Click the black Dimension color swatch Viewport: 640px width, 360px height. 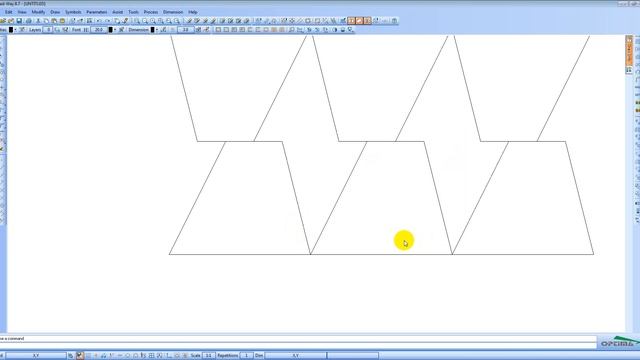pos(152,29)
